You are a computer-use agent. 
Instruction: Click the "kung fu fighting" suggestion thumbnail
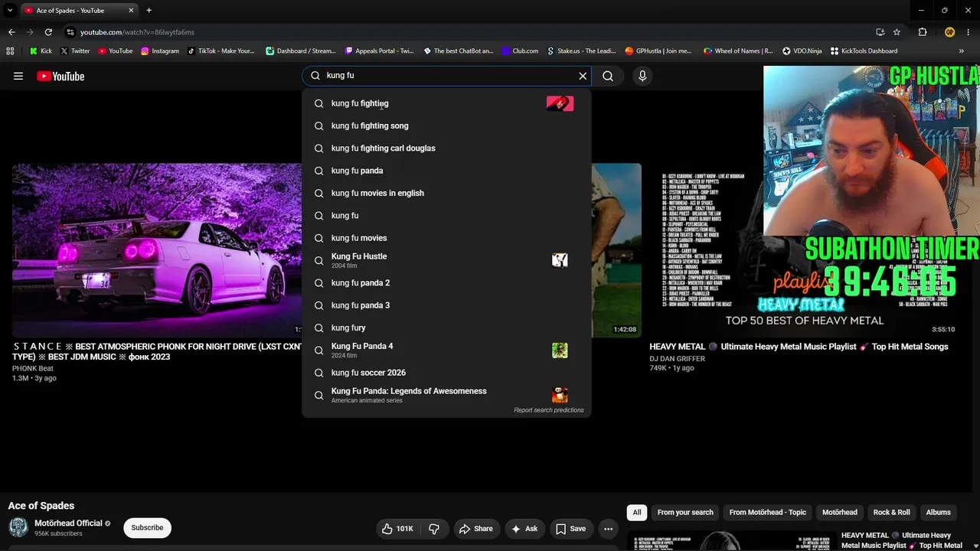pos(560,103)
